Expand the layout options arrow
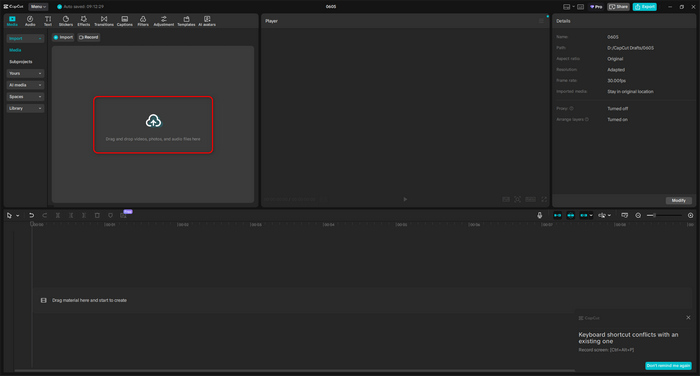 [573, 7]
